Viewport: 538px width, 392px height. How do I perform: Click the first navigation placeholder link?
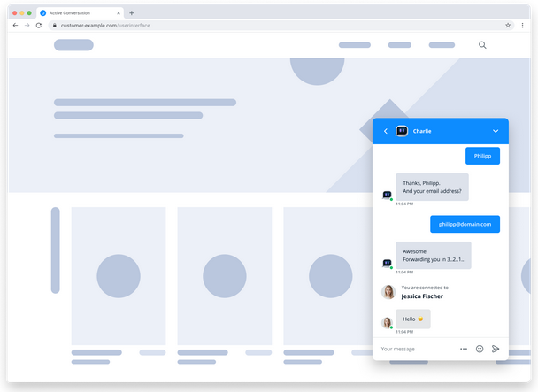[355, 45]
